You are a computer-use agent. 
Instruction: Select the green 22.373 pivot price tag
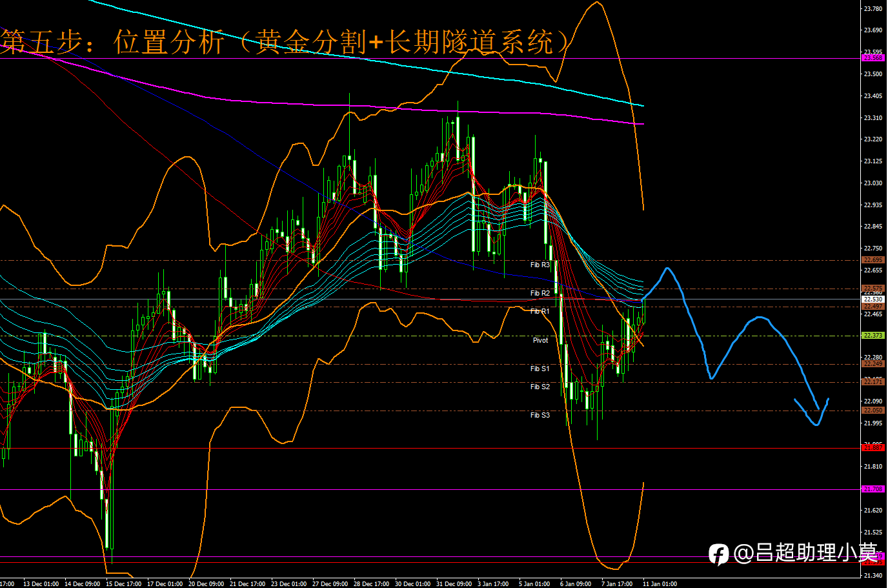click(x=873, y=336)
